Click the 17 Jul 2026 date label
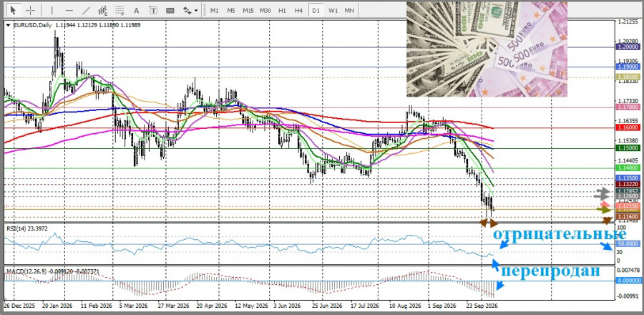Viewport: 644px width, 315px height. coord(366,306)
